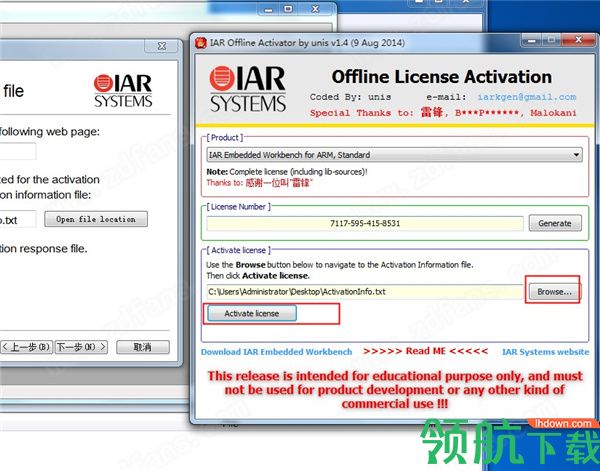The width and height of the screenshot is (600, 471).
Task: Maximize the background window behind the wizard
Action: coord(289,8)
